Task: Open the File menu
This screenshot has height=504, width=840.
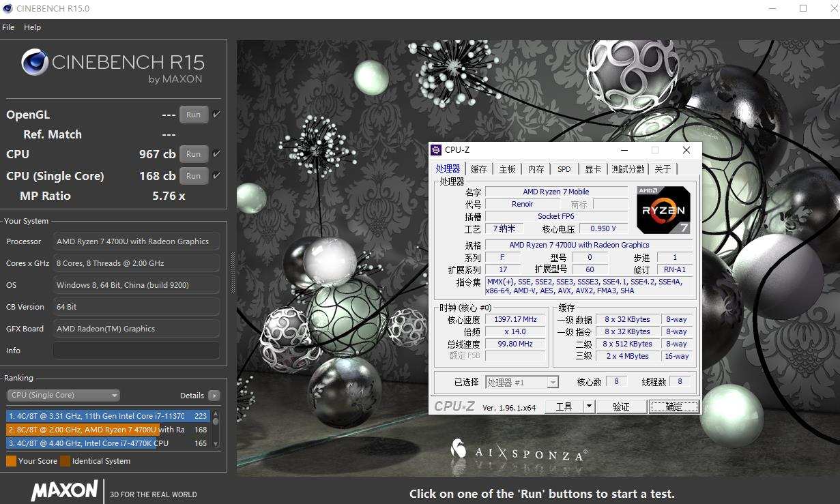Action: click(8, 27)
